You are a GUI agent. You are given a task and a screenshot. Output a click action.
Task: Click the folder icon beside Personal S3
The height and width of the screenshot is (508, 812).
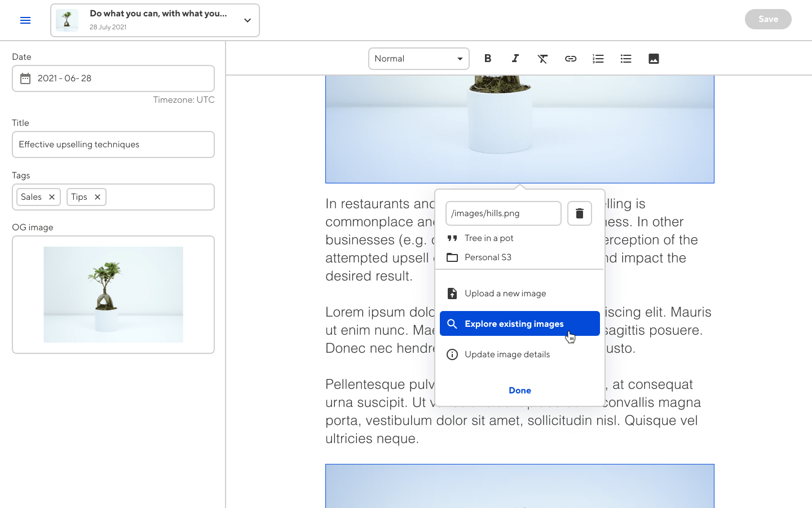[x=452, y=257]
